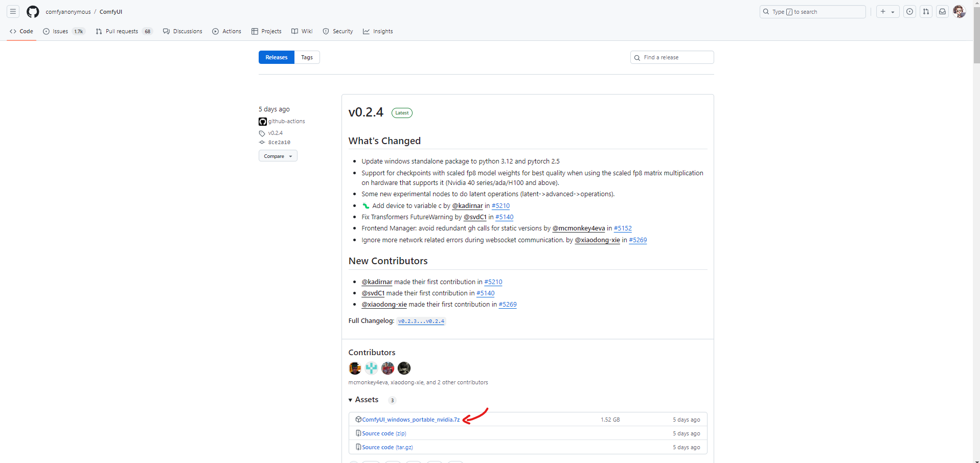Open the Actions tab
This screenshot has width=980, height=463.
pyautogui.click(x=226, y=31)
